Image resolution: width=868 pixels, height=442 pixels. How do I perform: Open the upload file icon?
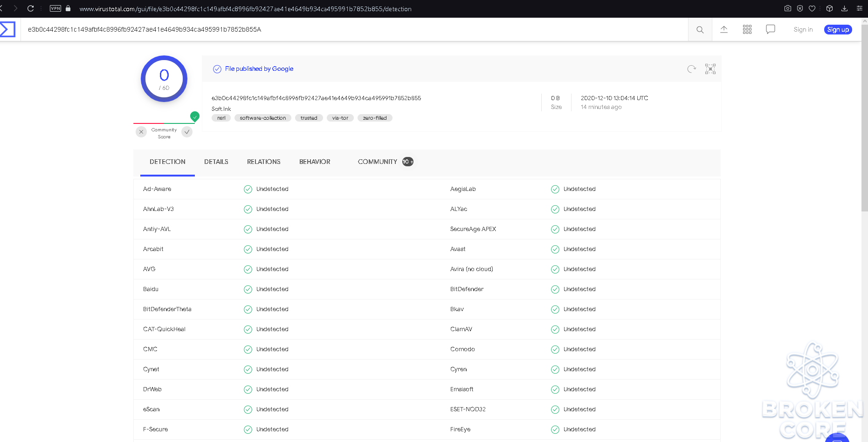point(724,29)
